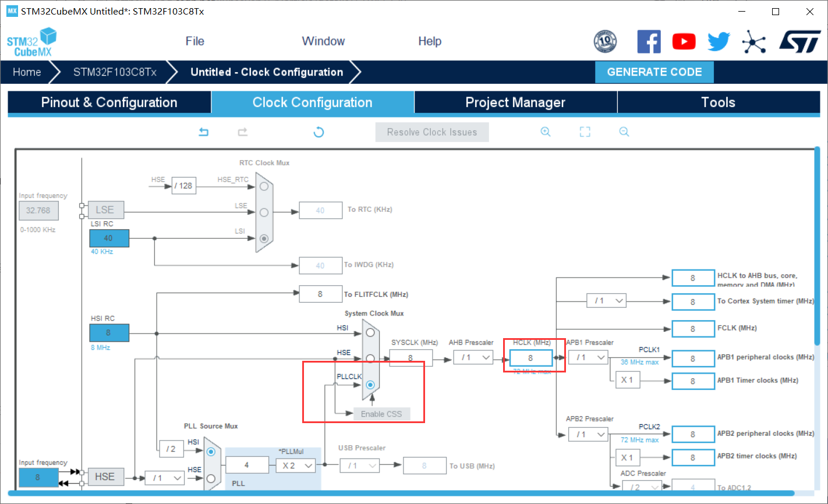Select HSE in PLL Source Mux
Viewport: 828px width, 504px height.
211,478
